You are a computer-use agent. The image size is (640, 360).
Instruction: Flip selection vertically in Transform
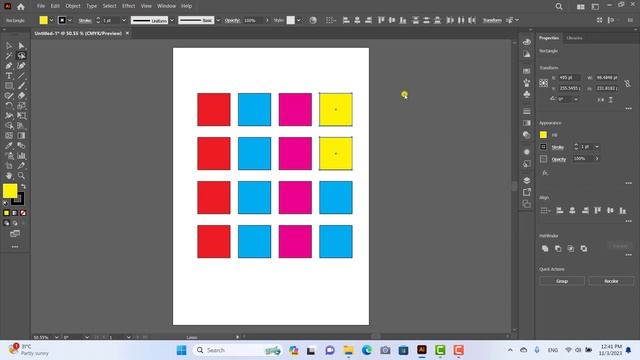click(611, 99)
